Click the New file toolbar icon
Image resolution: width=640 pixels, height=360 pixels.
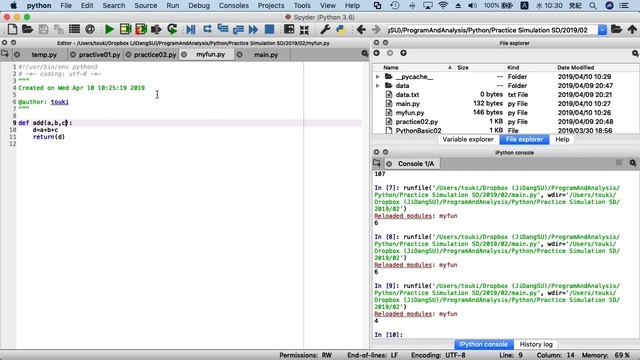(x=12, y=29)
